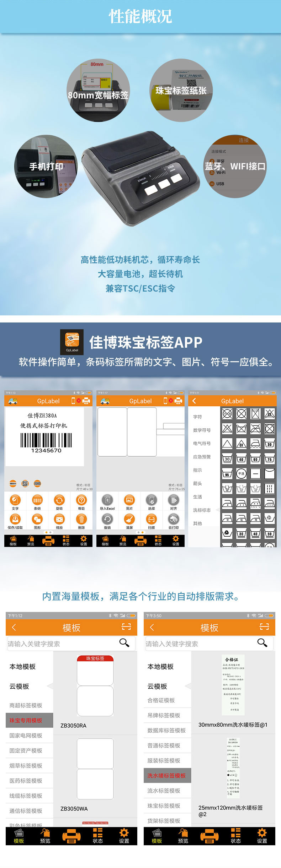Tap 设置 on 下午3:50 screen bottom bar
281x868 pixels.
pyautogui.click(x=262, y=836)
